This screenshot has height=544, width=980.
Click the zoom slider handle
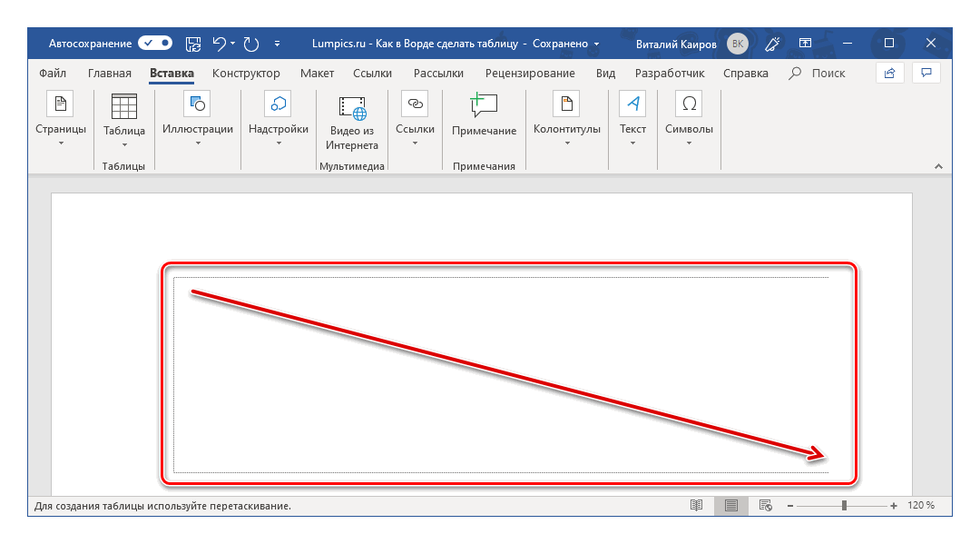click(844, 505)
